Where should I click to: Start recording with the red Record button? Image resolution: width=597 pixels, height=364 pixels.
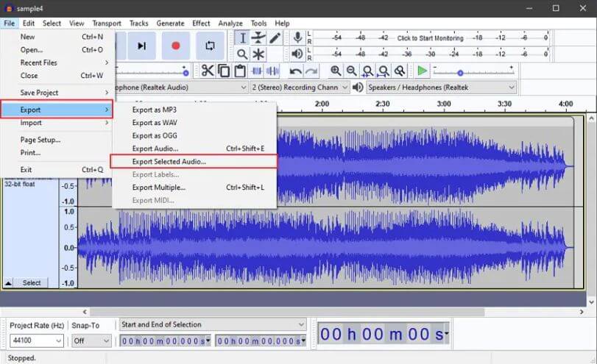(175, 46)
